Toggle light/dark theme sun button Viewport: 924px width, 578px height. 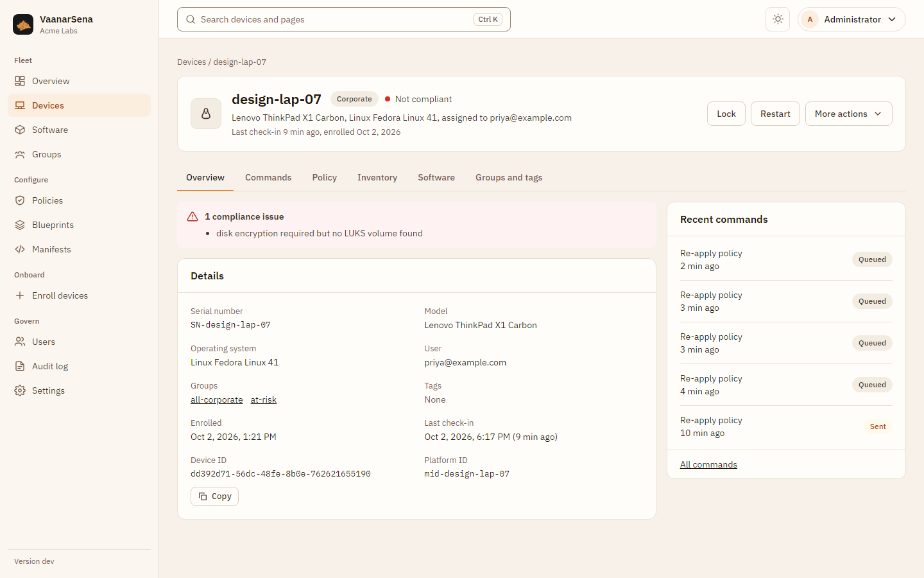(778, 19)
